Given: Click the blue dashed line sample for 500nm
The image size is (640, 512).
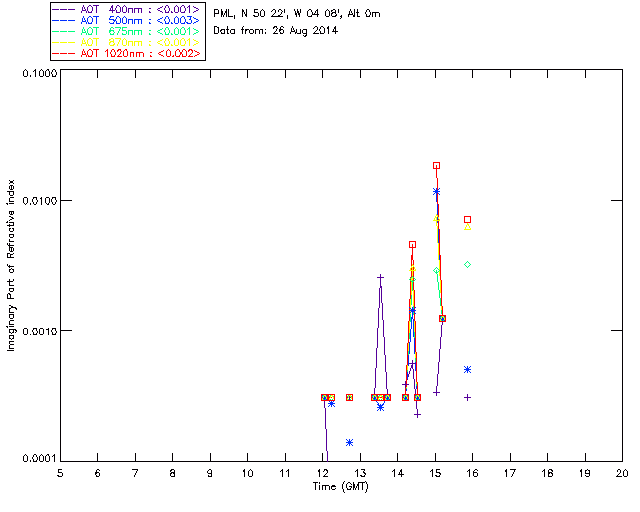Looking at the screenshot, I should (x=64, y=20).
